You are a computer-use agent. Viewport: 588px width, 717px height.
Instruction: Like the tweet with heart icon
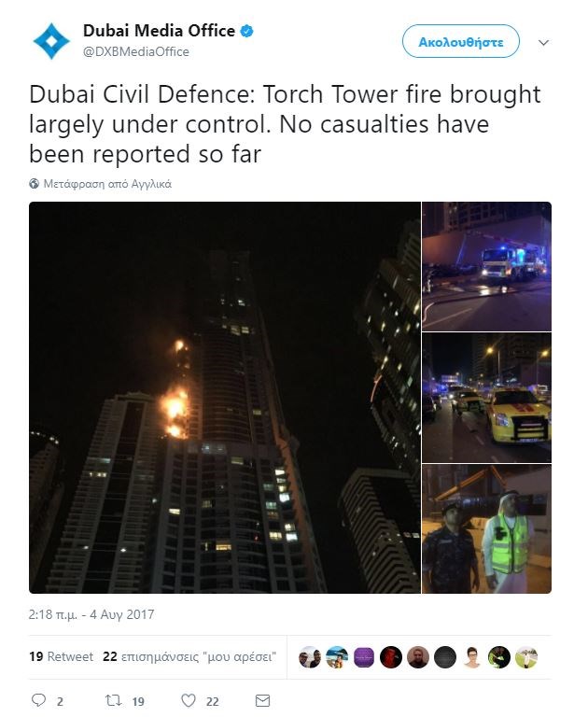(x=189, y=700)
